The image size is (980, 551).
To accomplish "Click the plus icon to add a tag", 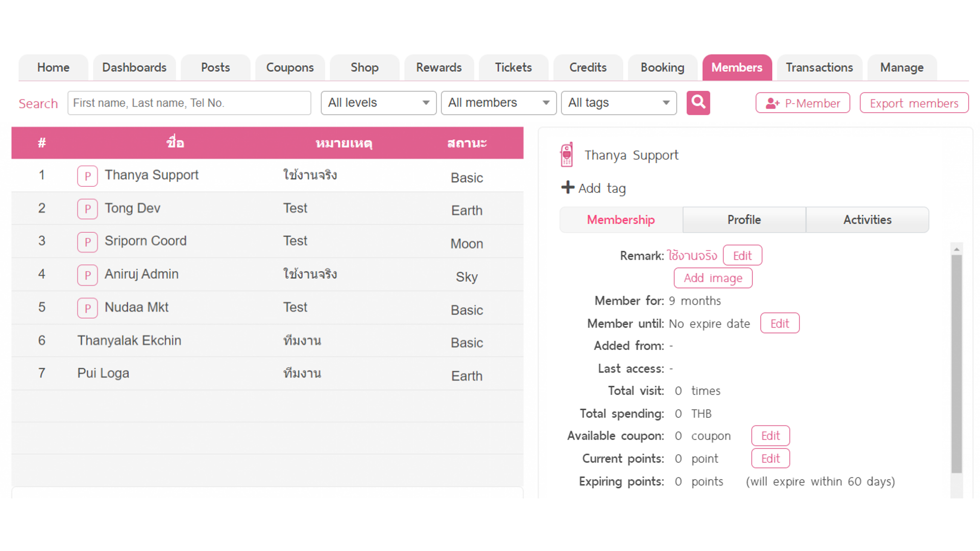I will (568, 187).
